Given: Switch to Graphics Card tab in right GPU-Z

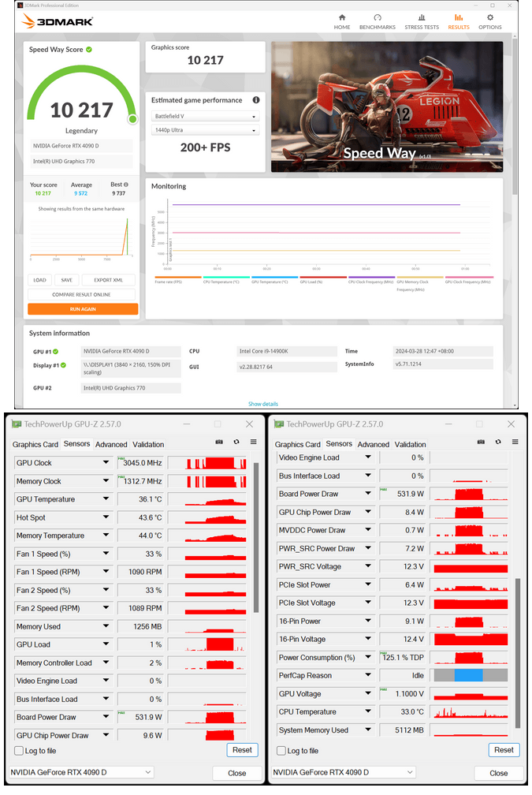Looking at the screenshot, I should point(297,444).
